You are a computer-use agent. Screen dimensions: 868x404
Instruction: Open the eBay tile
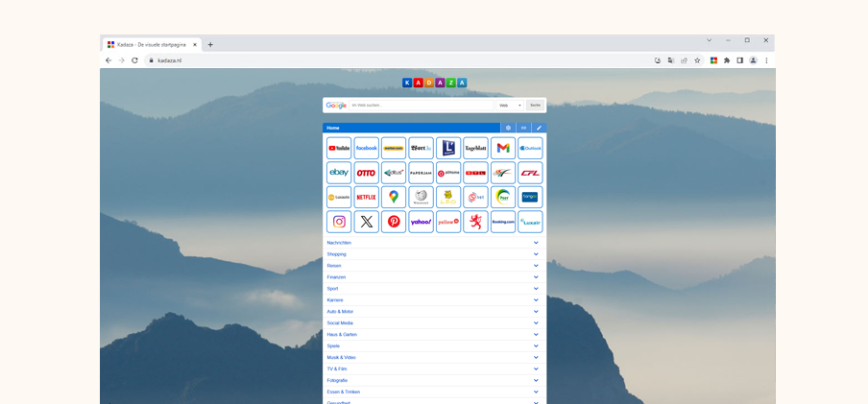click(339, 173)
